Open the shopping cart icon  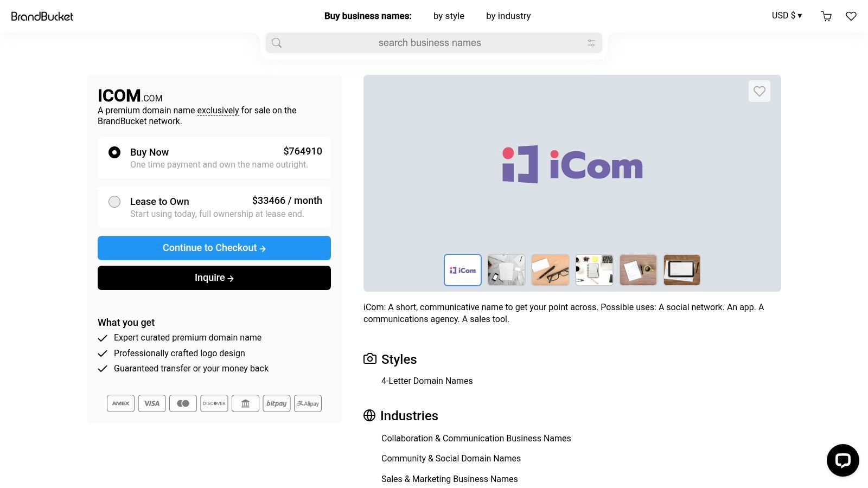point(826,16)
